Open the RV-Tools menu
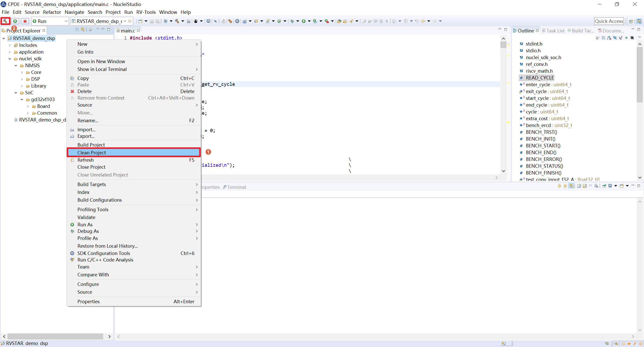Image resolution: width=644 pixels, height=347 pixels. [146, 12]
